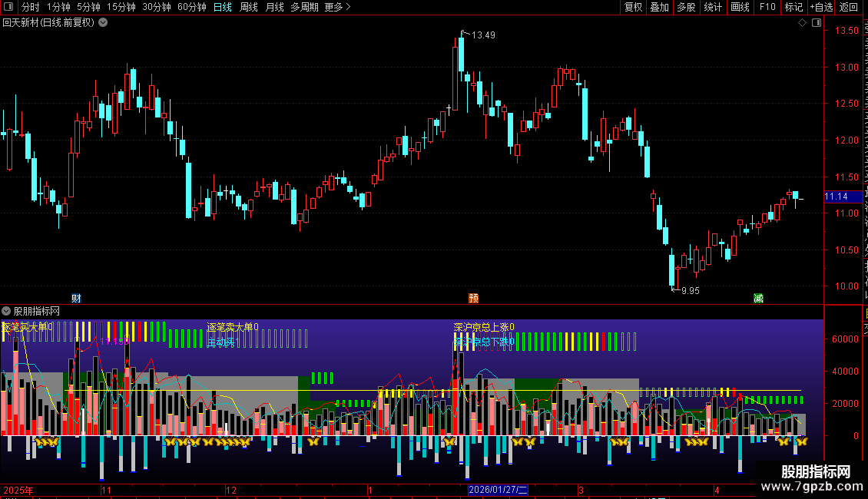This screenshot has height=499, width=868.
Task: Click the 叠加 overlay button
Action: pos(660,7)
